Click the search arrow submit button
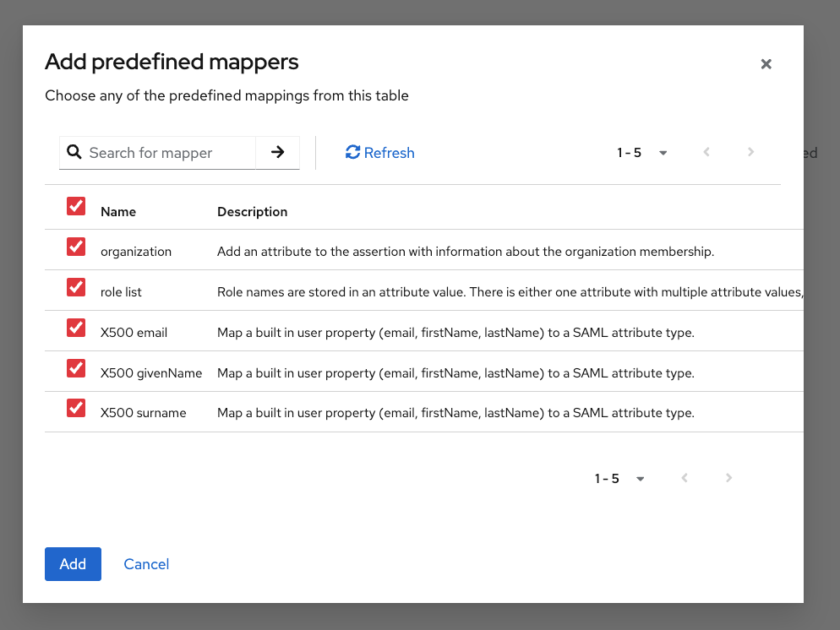The image size is (840, 630). (277, 152)
